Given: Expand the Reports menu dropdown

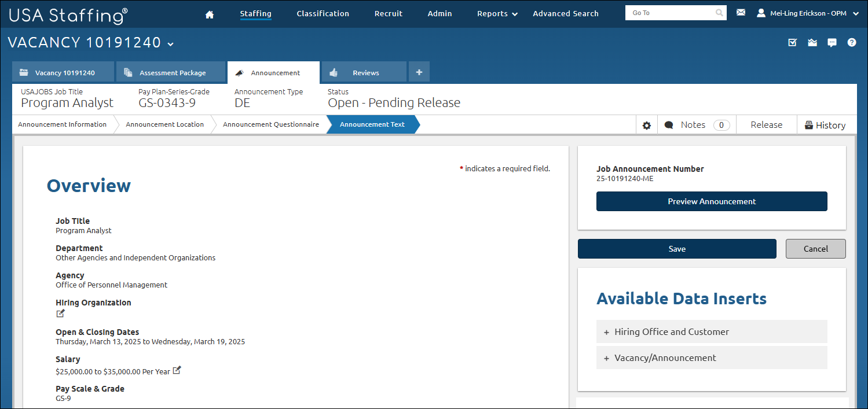Looking at the screenshot, I should coord(497,14).
